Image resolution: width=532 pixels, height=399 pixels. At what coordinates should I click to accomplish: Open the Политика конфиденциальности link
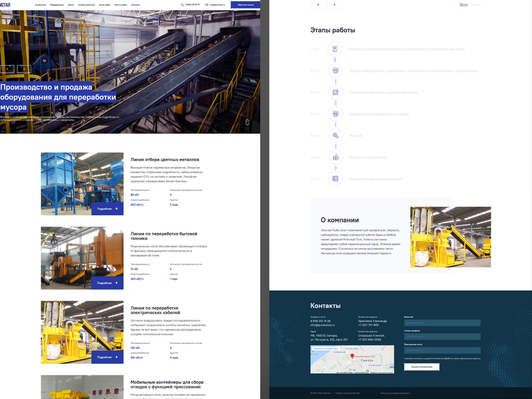[x=395, y=393]
